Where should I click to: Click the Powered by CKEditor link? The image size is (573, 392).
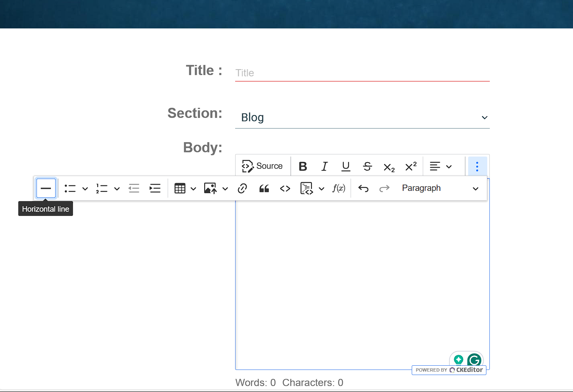point(449,370)
